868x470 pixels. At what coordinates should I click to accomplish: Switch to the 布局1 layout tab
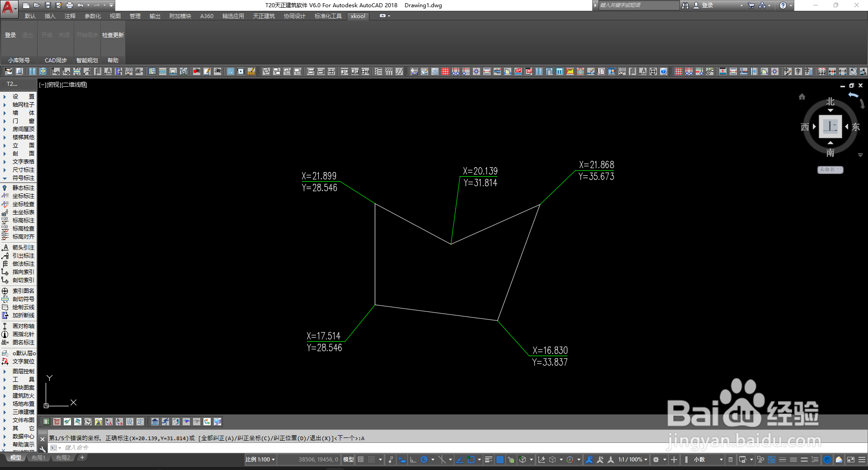[x=38, y=458]
